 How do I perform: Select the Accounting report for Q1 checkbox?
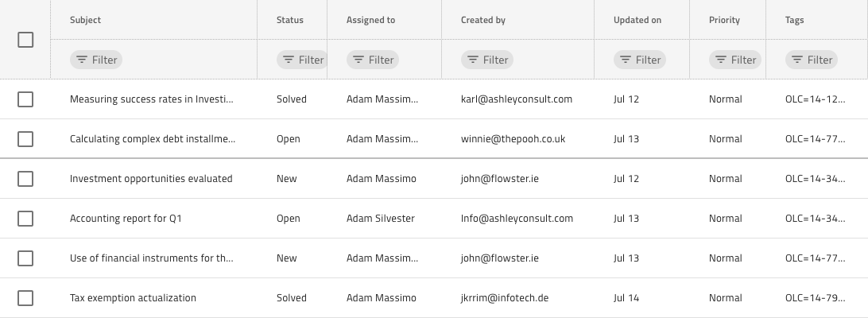click(25, 219)
